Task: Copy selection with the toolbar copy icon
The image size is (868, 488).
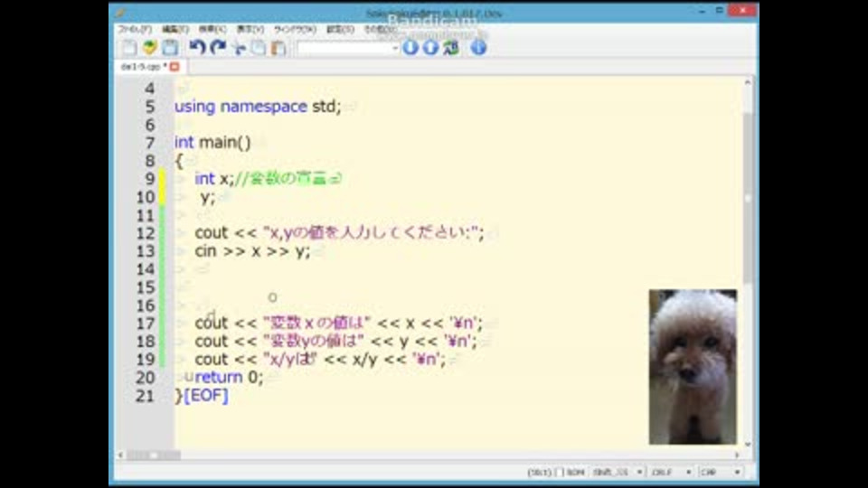Action: 259,48
